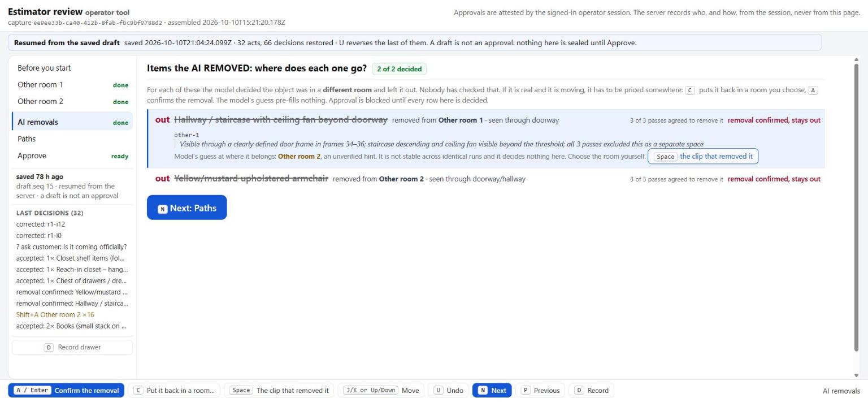868x402 pixels.
Task: Open the Record drawer button in sidebar
Action: coord(72,347)
